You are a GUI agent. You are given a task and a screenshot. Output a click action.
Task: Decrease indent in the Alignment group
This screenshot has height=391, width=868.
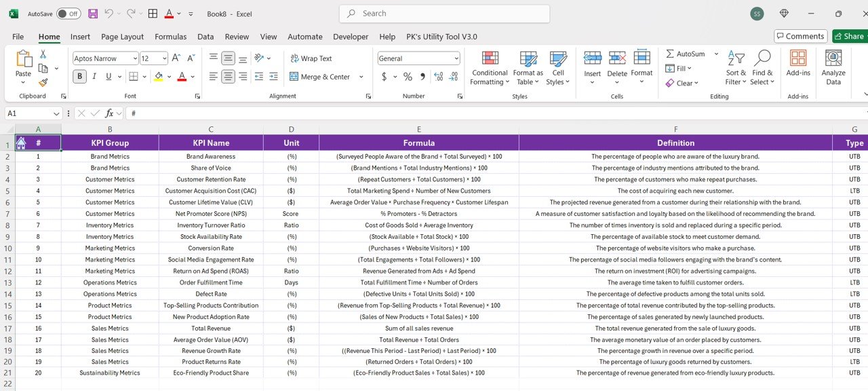click(x=259, y=77)
